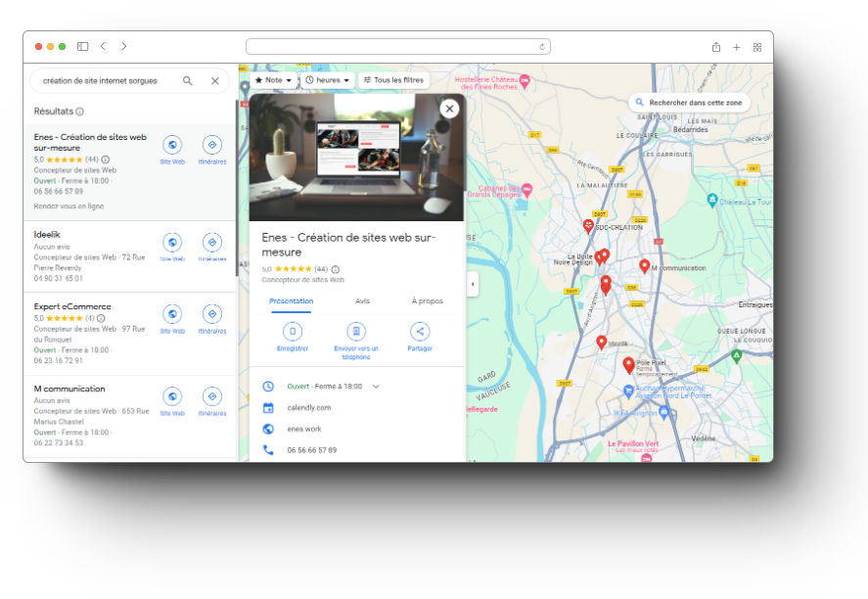Select the M communication result title
Viewport: 868px width, 599px height.
[x=69, y=390]
